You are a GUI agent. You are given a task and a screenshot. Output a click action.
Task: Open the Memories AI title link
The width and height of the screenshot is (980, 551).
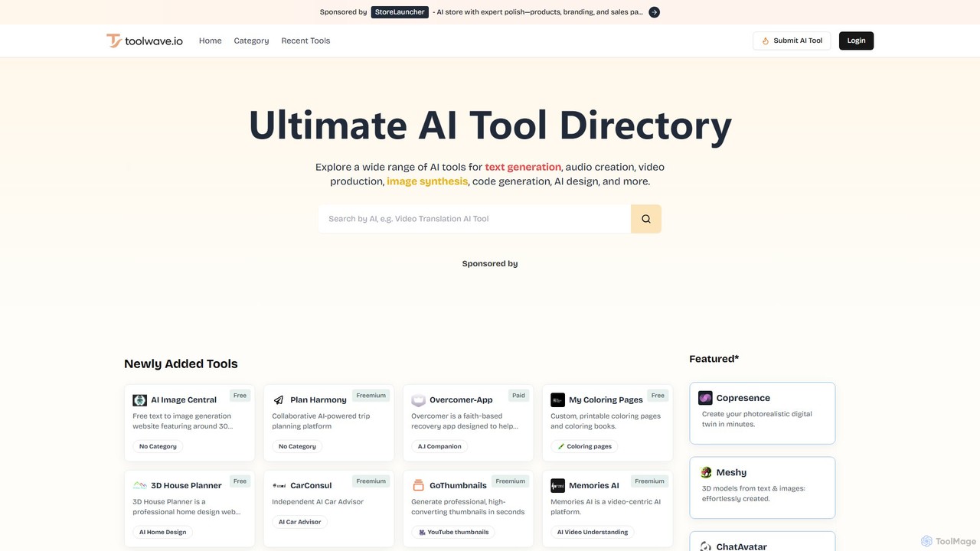[x=594, y=486]
